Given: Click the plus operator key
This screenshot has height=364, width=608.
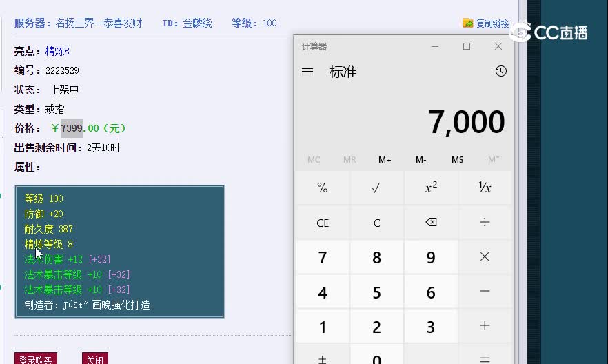Looking at the screenshot, I should coord(485,326).
